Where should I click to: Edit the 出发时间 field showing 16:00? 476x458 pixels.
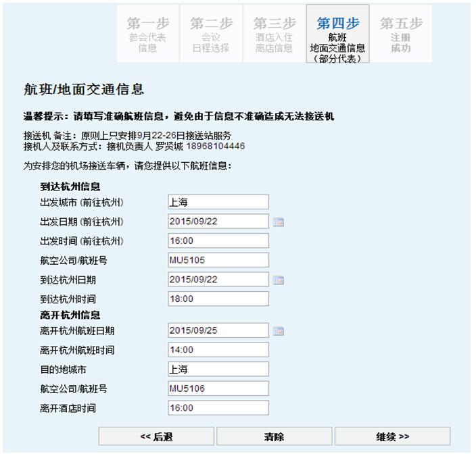point(218,241)
